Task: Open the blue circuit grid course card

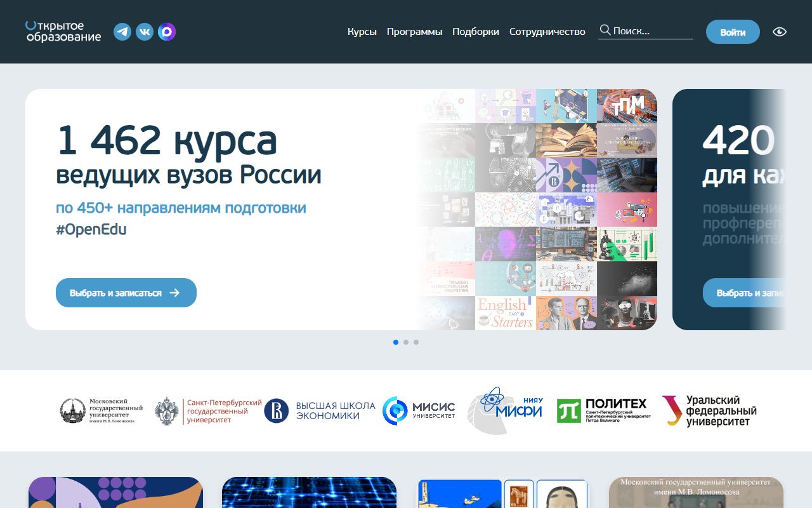Action: tap(309, 493)
